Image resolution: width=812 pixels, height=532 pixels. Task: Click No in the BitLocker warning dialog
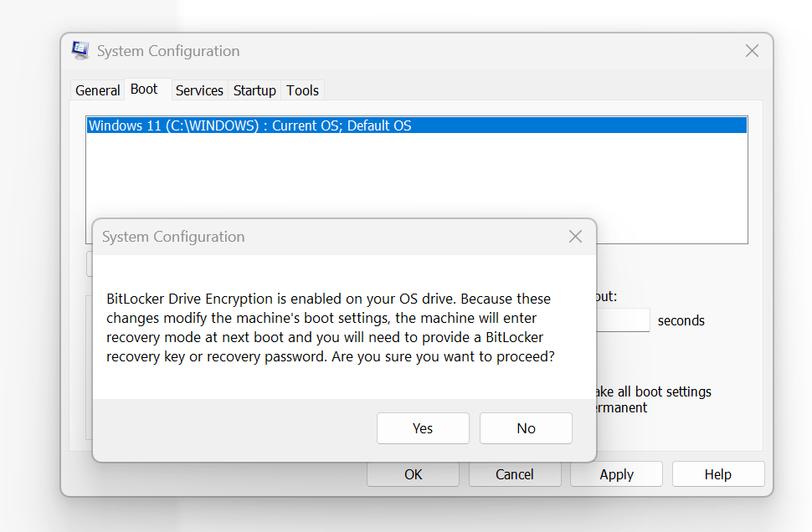526,428
